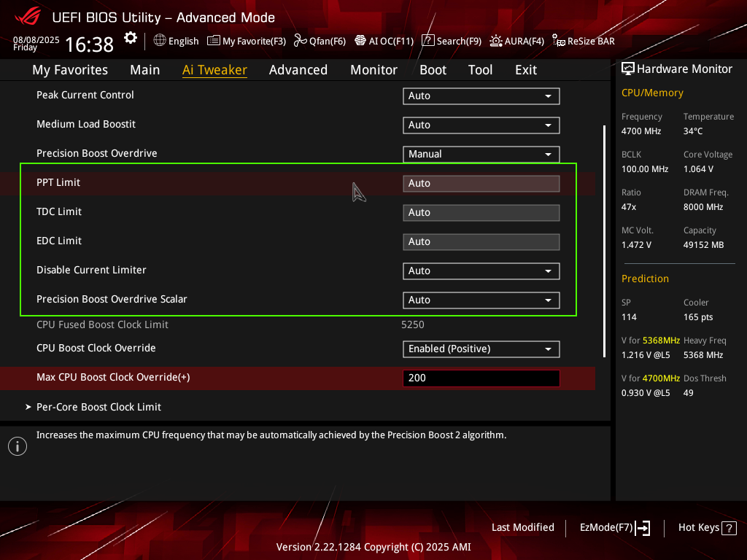The image size is (747, 560).
Task: Switch to EzMode(F7)
Action: tap(606, 528)
